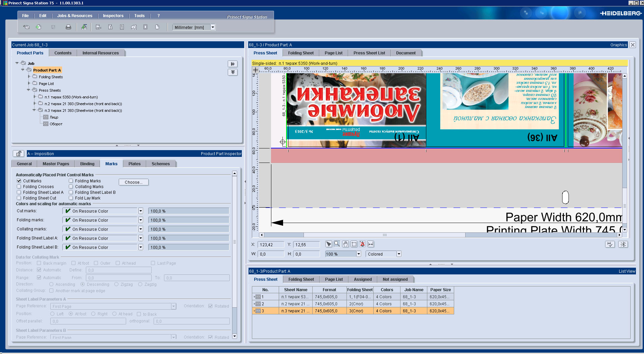Enable the Fold Lay Mark checkbox
Viewport: 644px width, 354px height.
coord(71,198)
